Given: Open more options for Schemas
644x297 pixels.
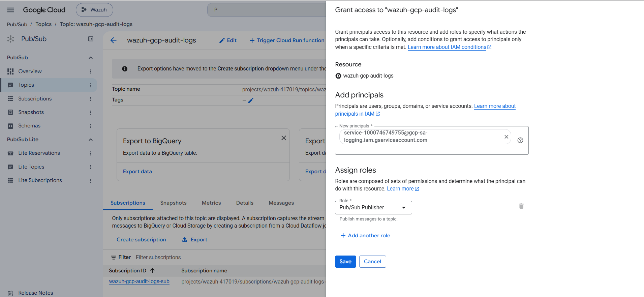Looking at the screenshot, I should 91,126.
